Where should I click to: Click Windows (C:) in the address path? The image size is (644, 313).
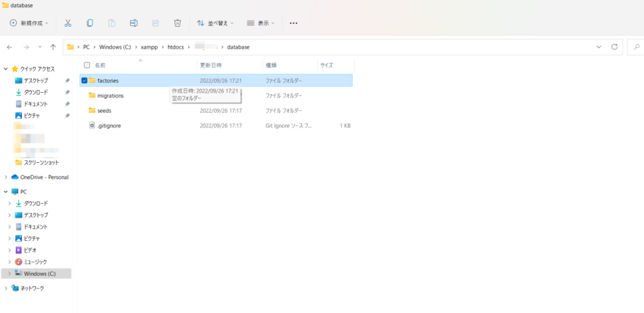point(115,47)
